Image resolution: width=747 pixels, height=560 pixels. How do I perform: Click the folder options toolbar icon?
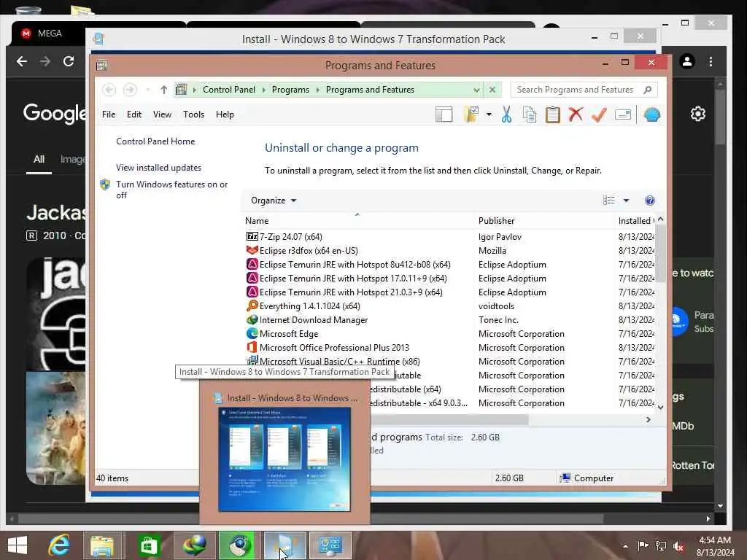click(x=471, y=114)
